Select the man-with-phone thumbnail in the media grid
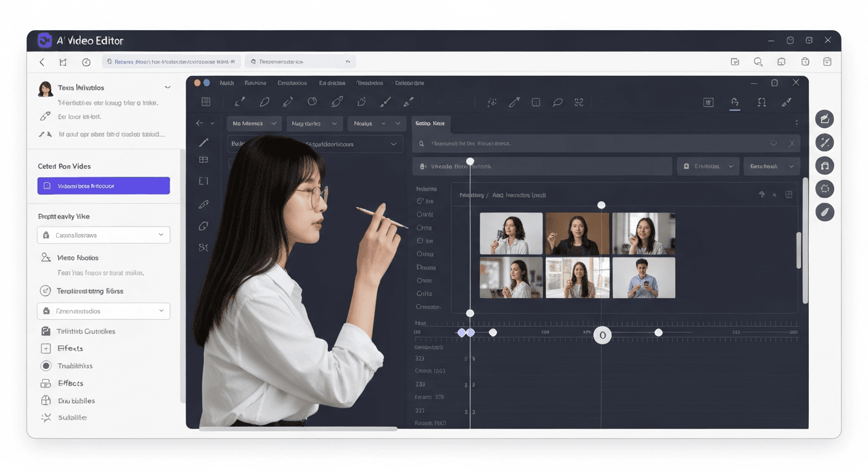Screen dimensions: 868x473 (x=644, y=278)
